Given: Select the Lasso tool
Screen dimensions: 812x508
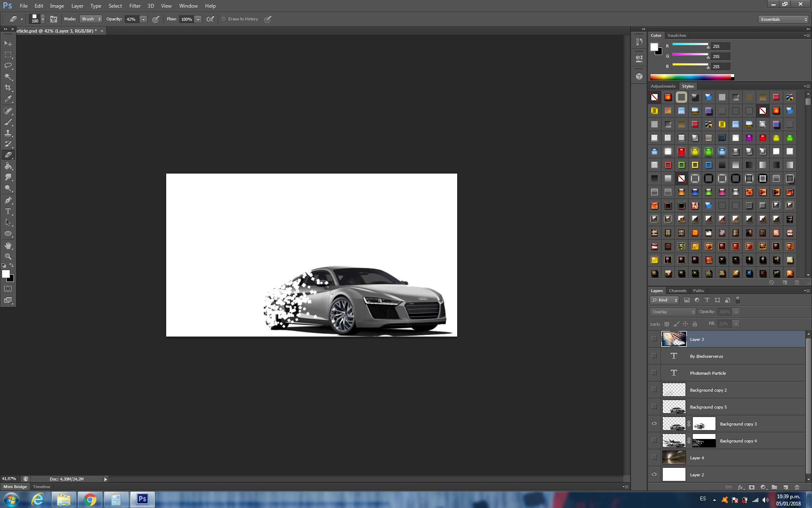Looking at the screenshot, I should tap(8, 66).
